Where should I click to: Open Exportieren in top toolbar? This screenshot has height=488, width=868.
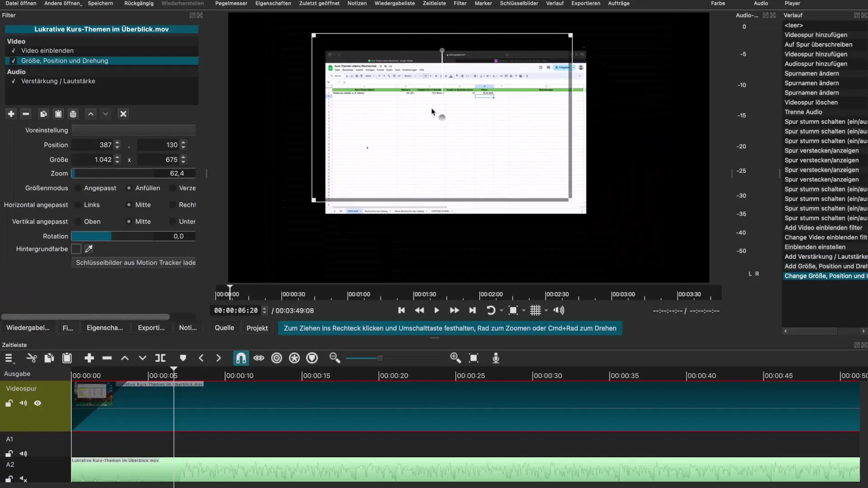coord(585,3)
